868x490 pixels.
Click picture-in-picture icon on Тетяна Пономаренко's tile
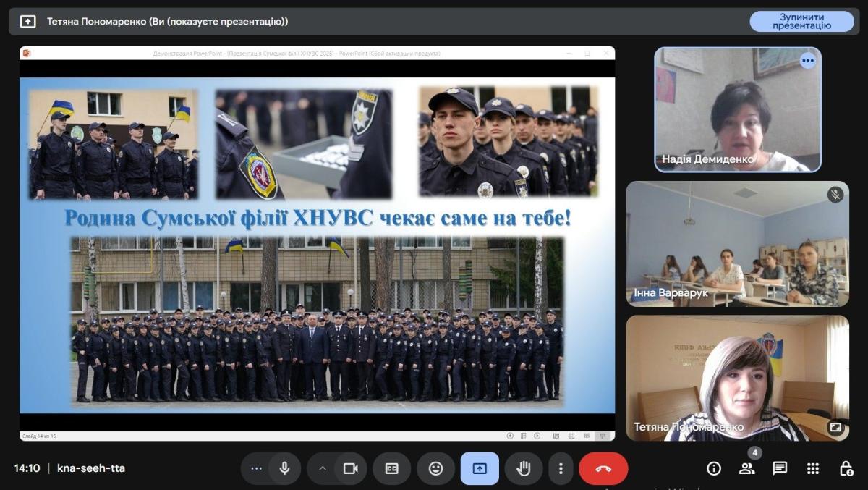pyautogui.click(x=835, y=427)
